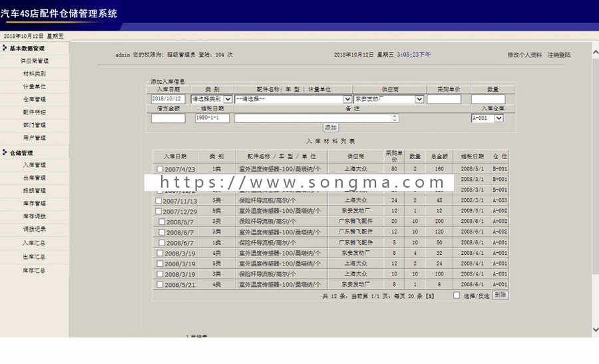
Task: Click the 添加 button
Action: click(x=330, y=127)
